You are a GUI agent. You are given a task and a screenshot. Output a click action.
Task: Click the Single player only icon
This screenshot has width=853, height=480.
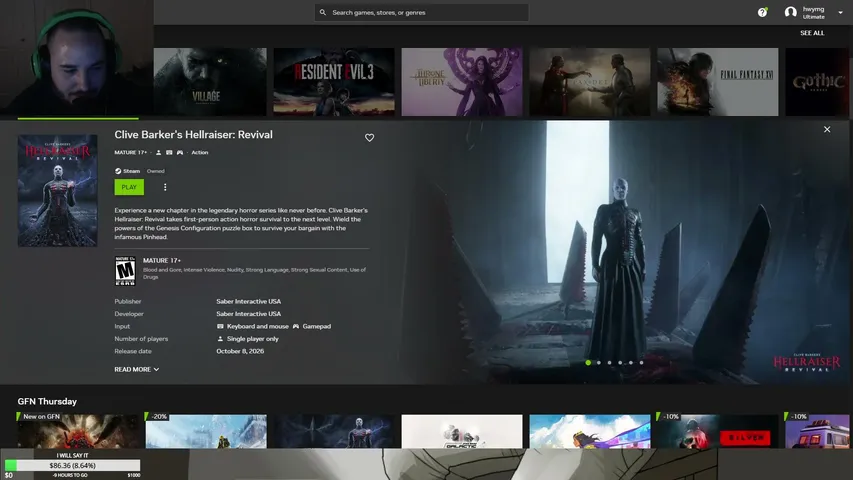(x=220, y=339)
